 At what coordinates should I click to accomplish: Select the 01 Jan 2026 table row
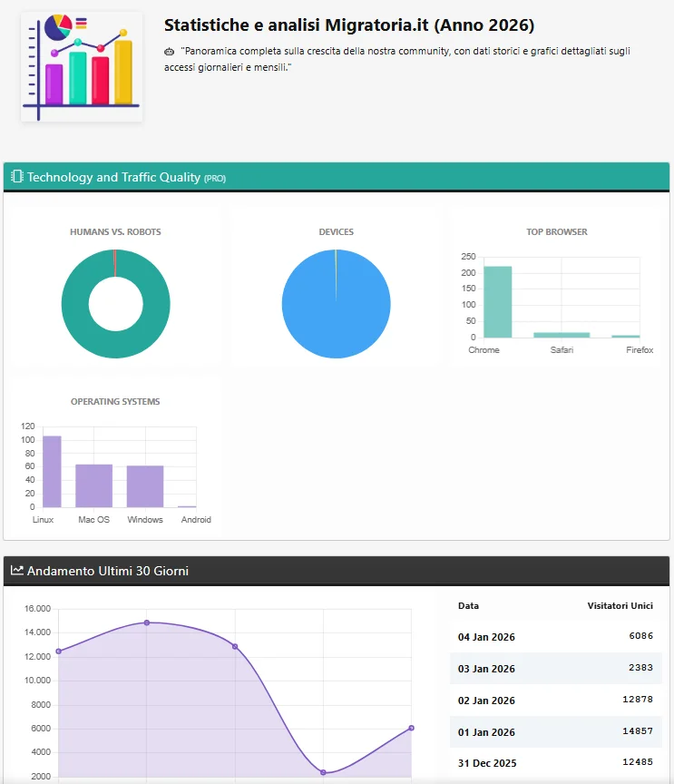tap(555, 731)
